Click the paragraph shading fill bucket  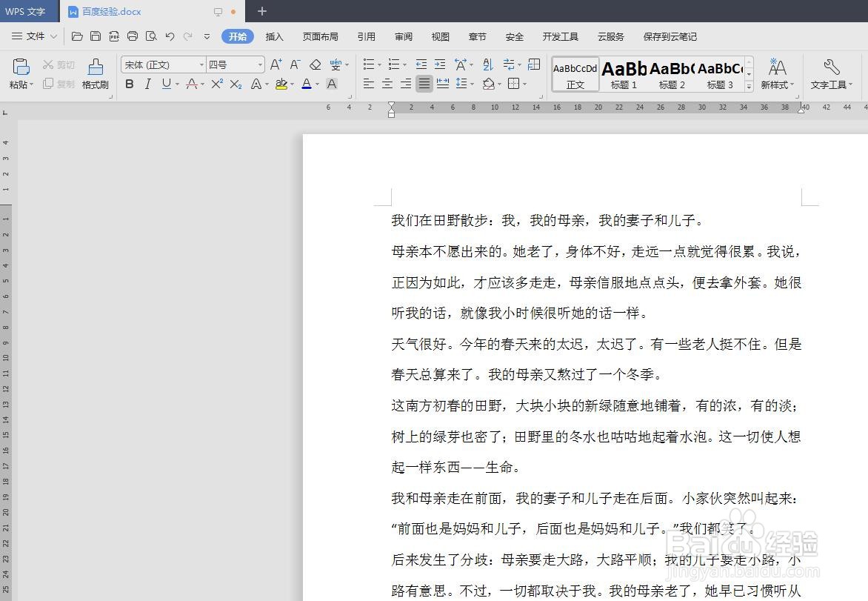tap(488, 84)
